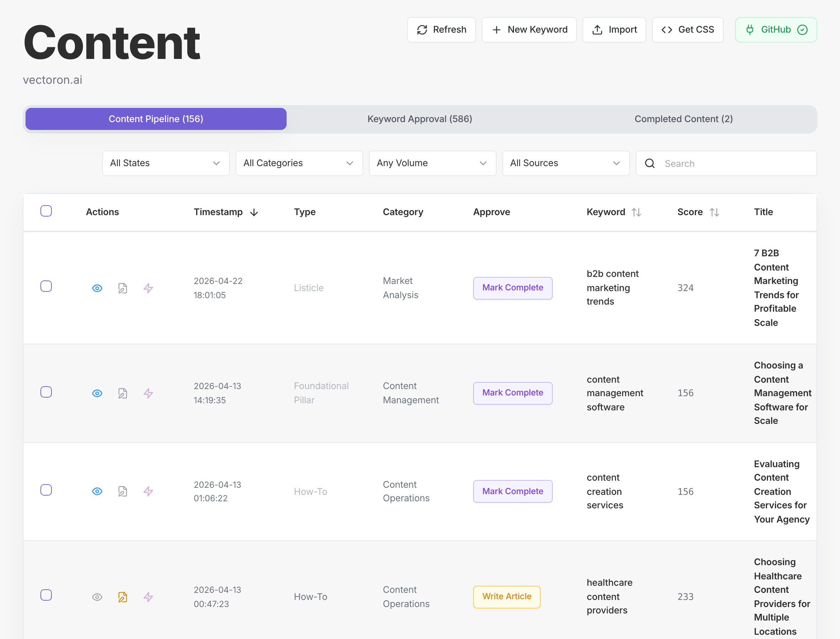Switch to the Keyword Approval tab

(x=419, y=119)
